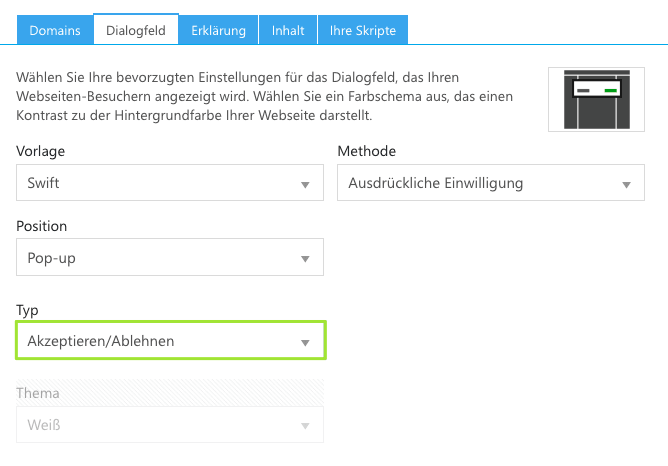
Task: Click the arrow icon of Methode dropdown
Action: (x=626, y=184)
